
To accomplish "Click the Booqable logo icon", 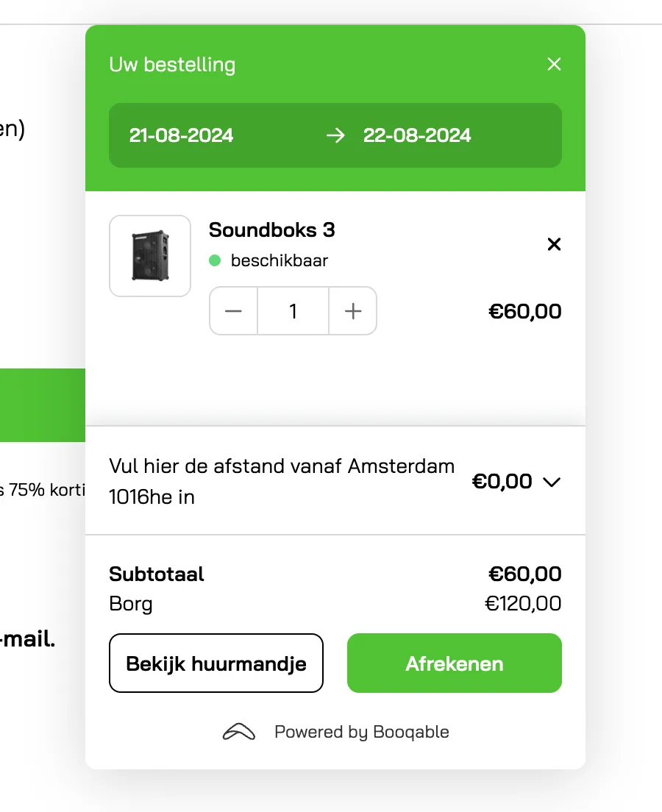I will (x=239, y=733).
